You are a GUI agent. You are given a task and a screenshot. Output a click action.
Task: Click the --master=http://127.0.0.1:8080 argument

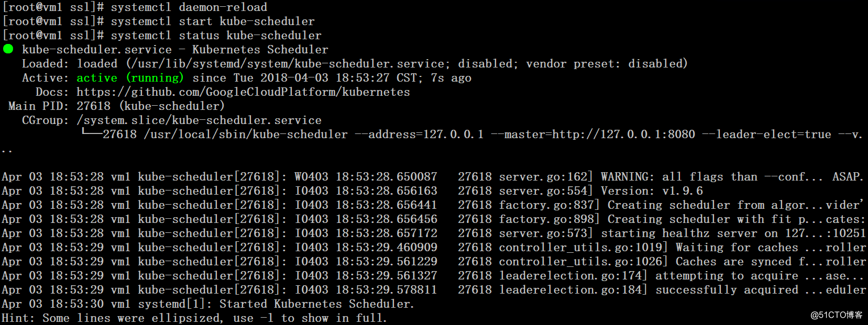(x=593, y=135)
